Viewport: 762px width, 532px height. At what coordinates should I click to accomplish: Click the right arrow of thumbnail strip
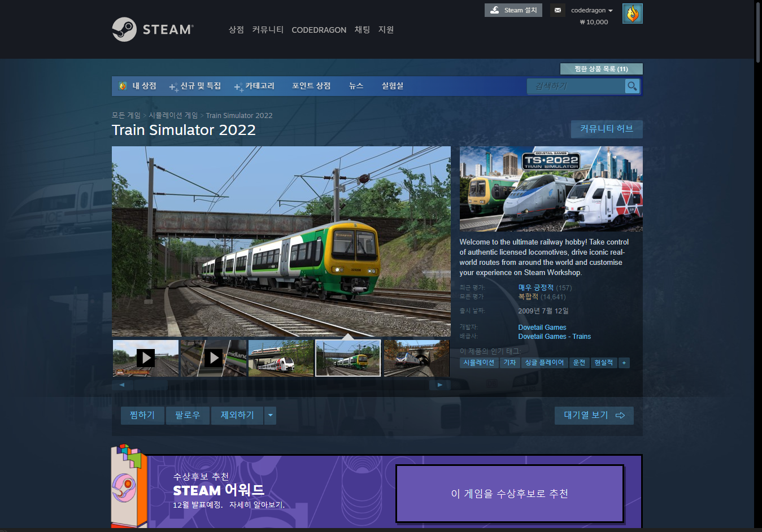pyautogui.click(x=440, y=385)
